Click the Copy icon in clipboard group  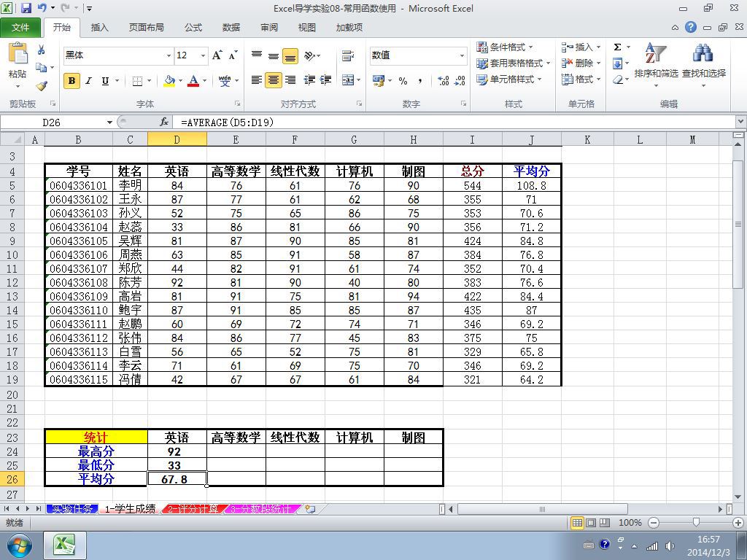pyautogui.click(x=42, y=68)
